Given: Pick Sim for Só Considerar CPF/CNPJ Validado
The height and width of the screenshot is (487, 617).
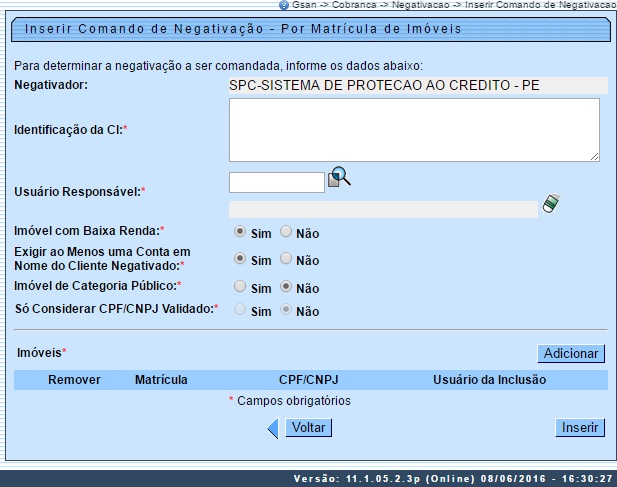Looking at the screenshot, I should pos(239,310).
